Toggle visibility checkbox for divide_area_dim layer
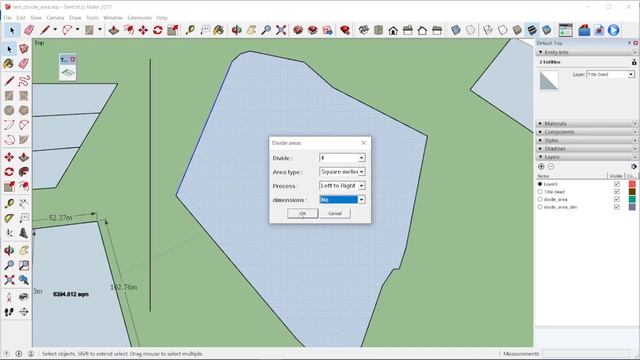Screen dimensions: 640x360 click(x=617, y=207)
